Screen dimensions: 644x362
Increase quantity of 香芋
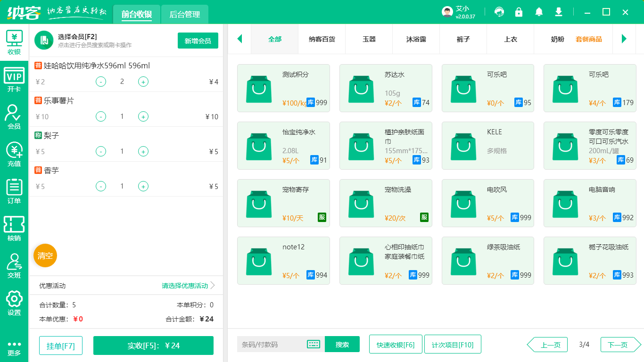[143, 186]
